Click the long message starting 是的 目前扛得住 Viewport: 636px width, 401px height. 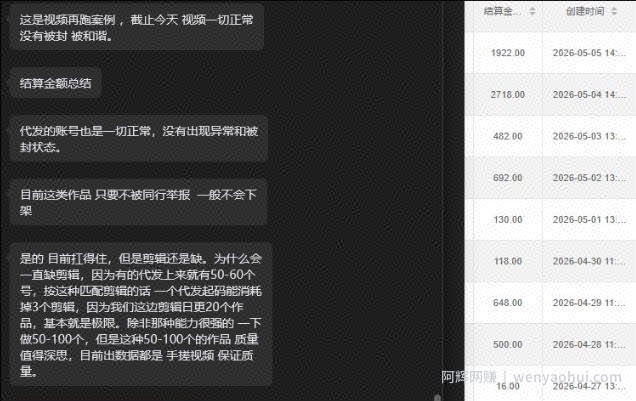click(x=140, y=315)
